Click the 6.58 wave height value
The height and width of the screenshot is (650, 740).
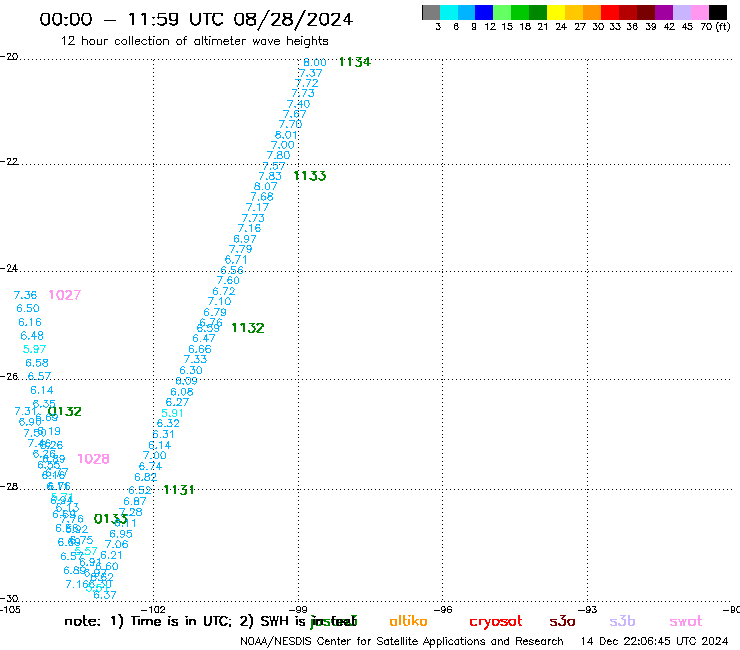pyautogui.click(x=37, y=363)
